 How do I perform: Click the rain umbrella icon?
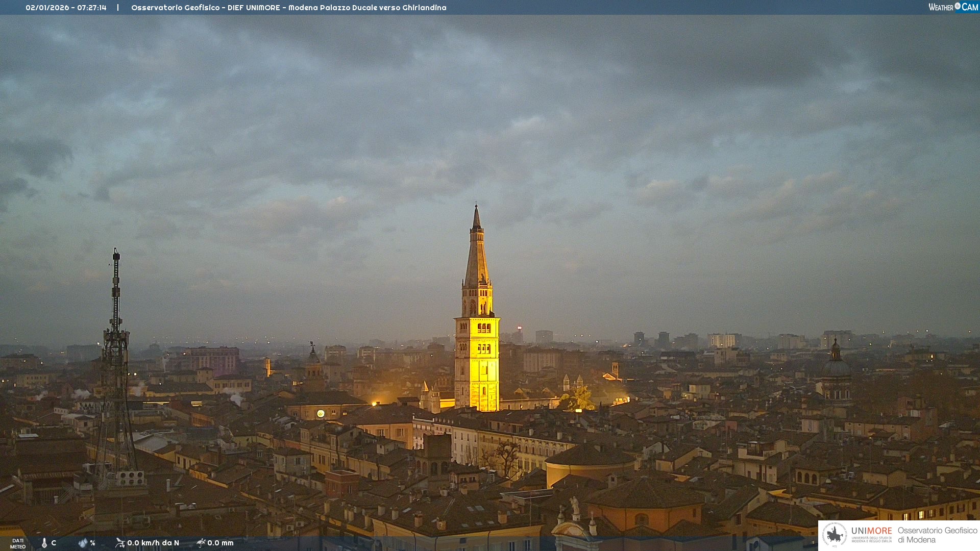(x=201, y=543)
